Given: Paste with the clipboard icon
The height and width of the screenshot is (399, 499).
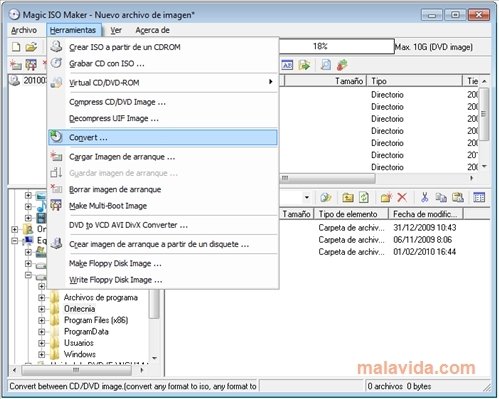Looking at the screenshot, I should (x=458, y=198).
